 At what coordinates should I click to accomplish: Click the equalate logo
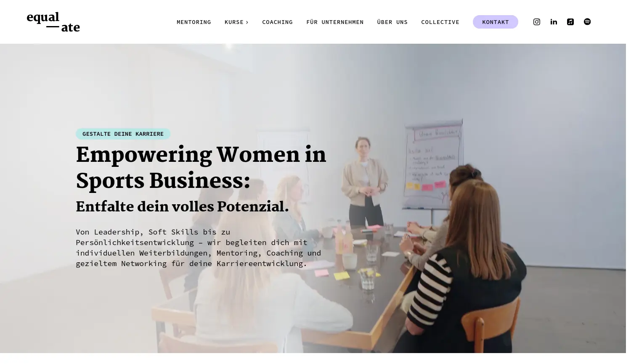53,22
